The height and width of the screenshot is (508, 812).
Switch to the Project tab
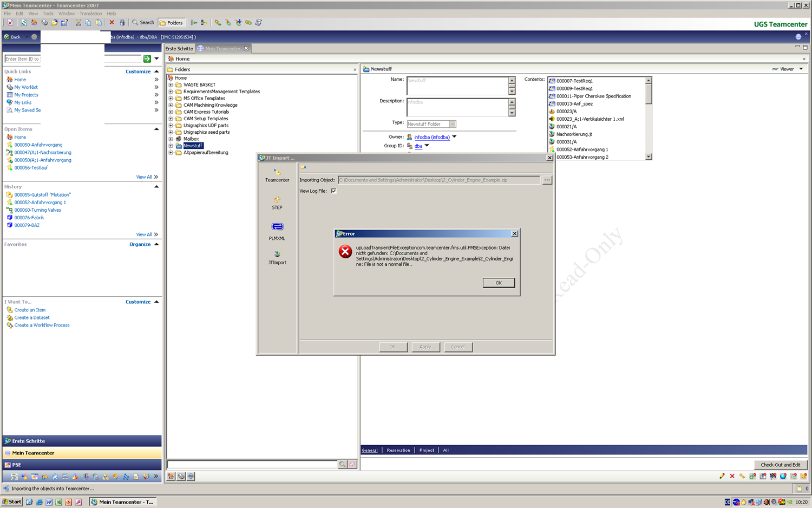[x=427, y=450]
